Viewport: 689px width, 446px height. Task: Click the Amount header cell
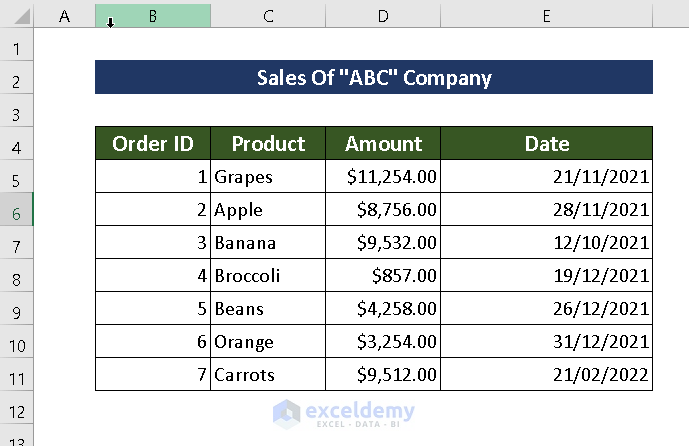point(383,144)
